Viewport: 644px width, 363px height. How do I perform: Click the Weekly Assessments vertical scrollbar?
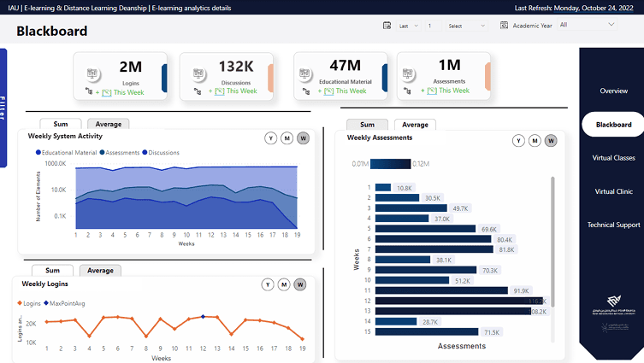click(552, 242)
